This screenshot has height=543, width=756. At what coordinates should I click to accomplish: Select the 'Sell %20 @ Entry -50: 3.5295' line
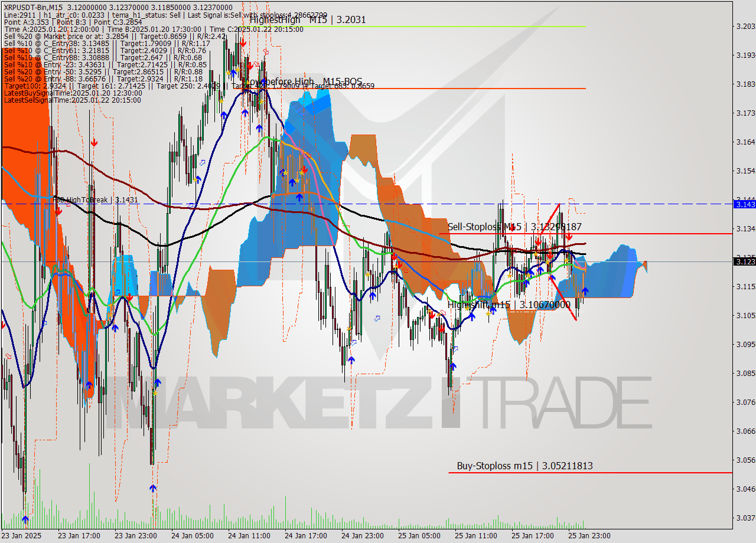[x=103, y=71]
